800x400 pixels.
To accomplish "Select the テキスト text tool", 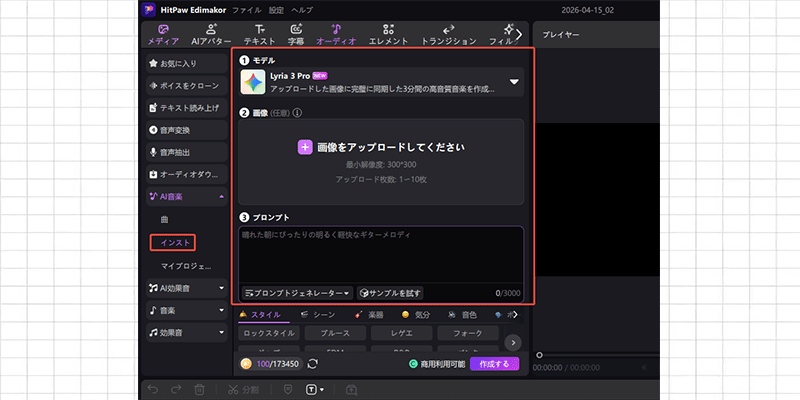I will click(260, 35).
